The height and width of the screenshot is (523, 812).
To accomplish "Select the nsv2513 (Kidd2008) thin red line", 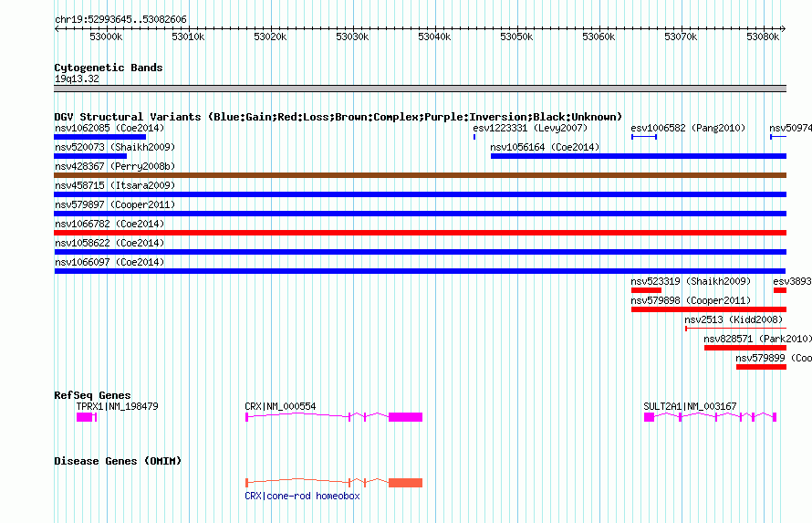I will (736, 329).
